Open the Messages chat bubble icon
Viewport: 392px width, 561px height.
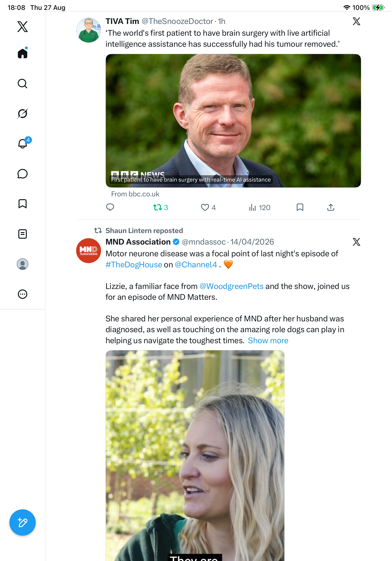23,174
